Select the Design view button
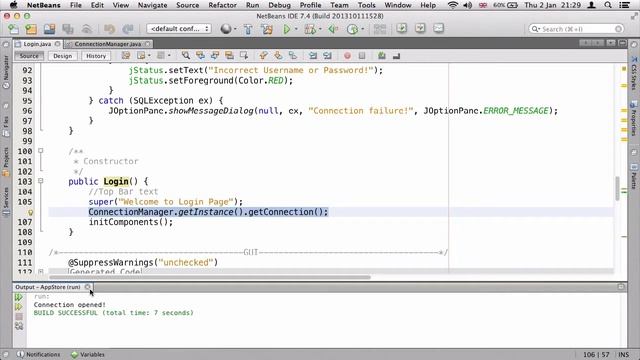 click(62, 56)
